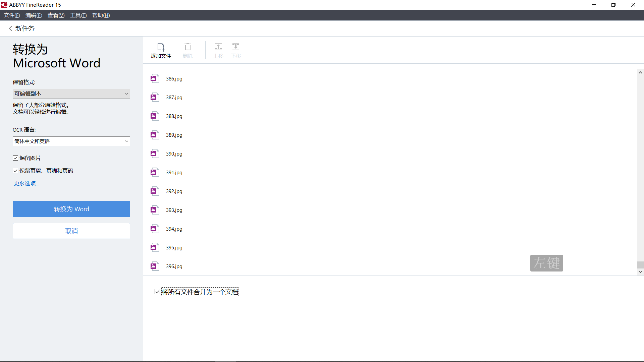Viewport: 644px width, 362px height.
Task: Click the image icon for 388.jpg
Action: point(155,116)
